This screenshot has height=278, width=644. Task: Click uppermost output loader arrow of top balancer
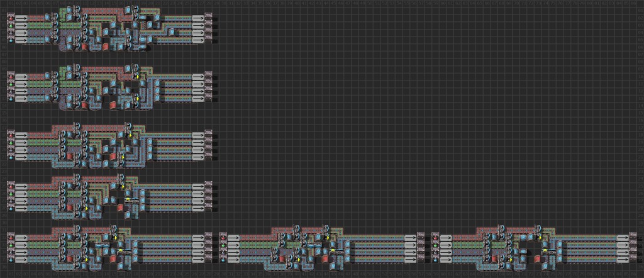(198, 18)
